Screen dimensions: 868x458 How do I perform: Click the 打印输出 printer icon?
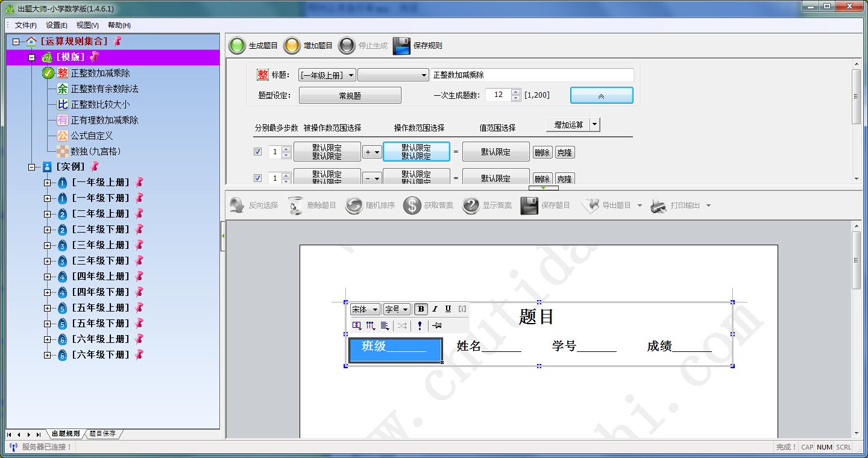659,205
